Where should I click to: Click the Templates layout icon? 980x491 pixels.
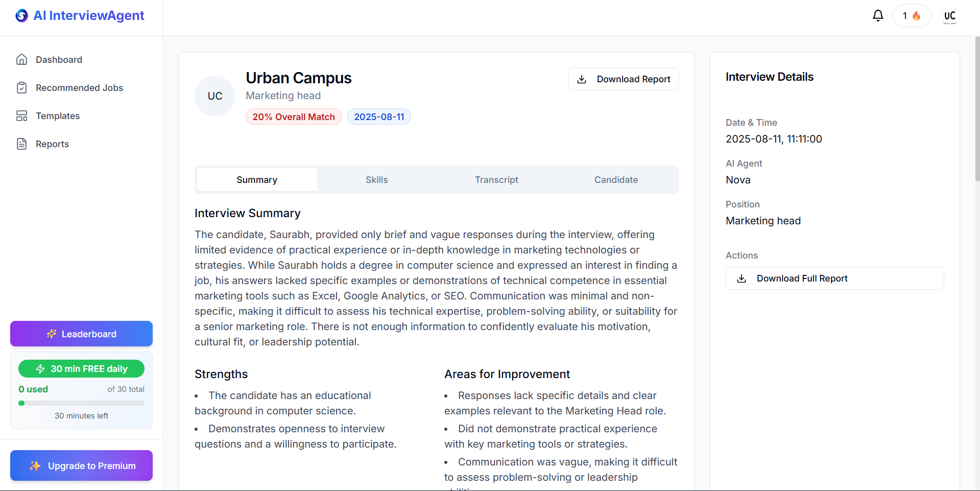coord(21,116)
